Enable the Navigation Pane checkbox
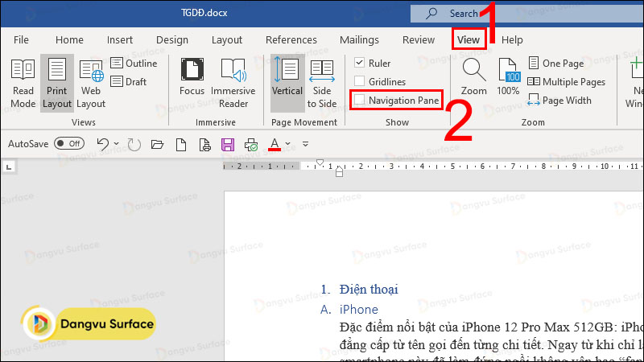This screenshot has height=362, width=644. coord(359,100)
